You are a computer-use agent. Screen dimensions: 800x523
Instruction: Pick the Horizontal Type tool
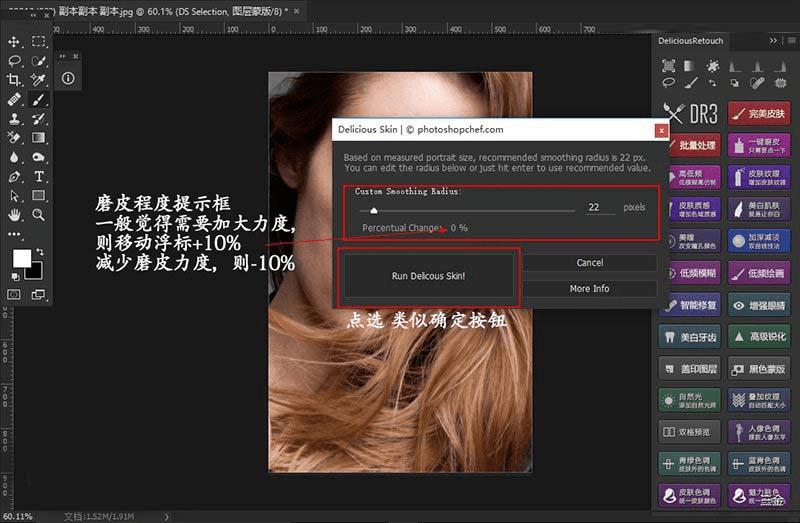click(38, 177)
